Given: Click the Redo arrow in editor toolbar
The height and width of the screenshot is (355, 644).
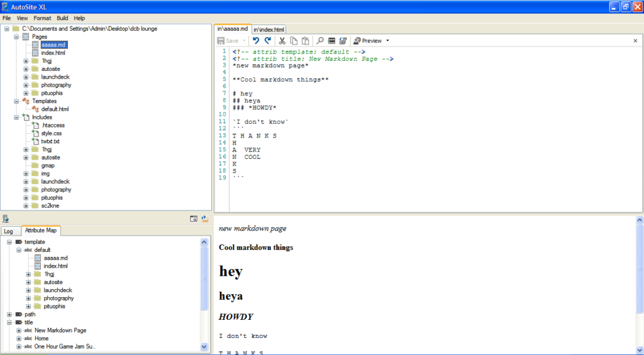Looking at the screenshot, I should pos(267,40).
